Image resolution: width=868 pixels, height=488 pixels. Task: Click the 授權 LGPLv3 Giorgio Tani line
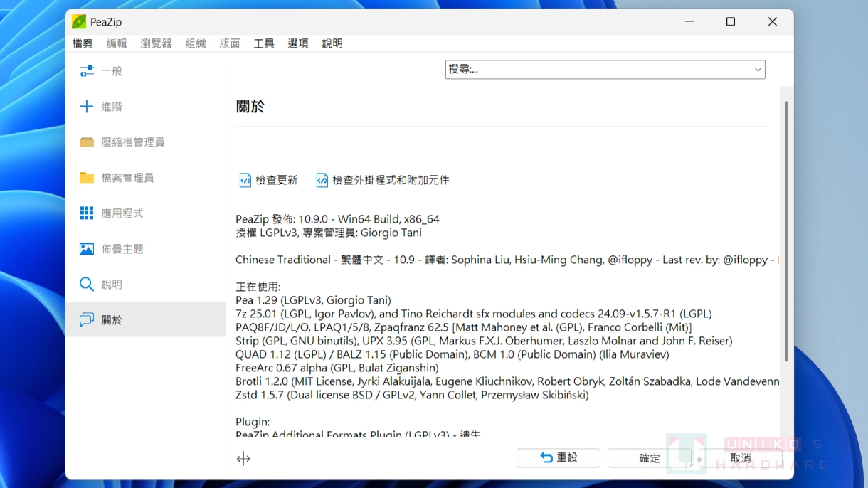point(329,233)
